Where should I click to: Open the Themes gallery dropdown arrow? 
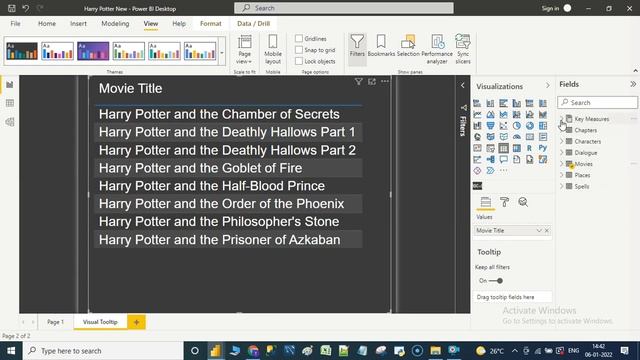[x=222, y=52]
